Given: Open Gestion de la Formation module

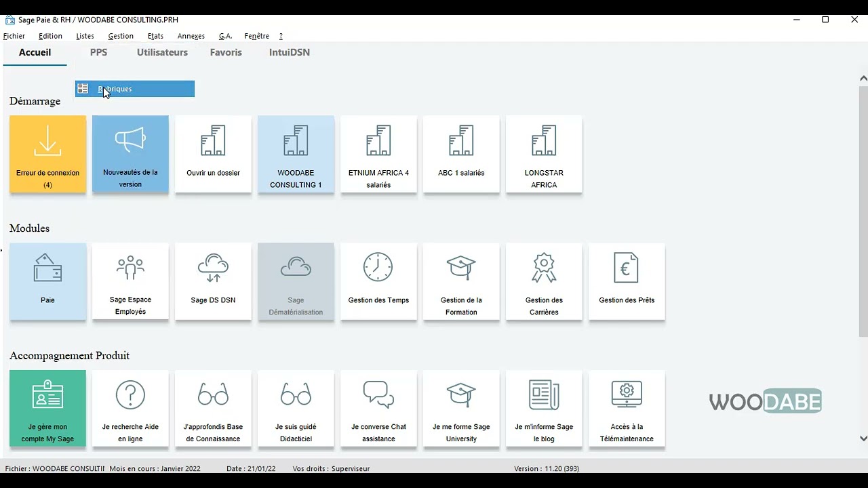Looking at the screenshot, I should pos(461,282).
